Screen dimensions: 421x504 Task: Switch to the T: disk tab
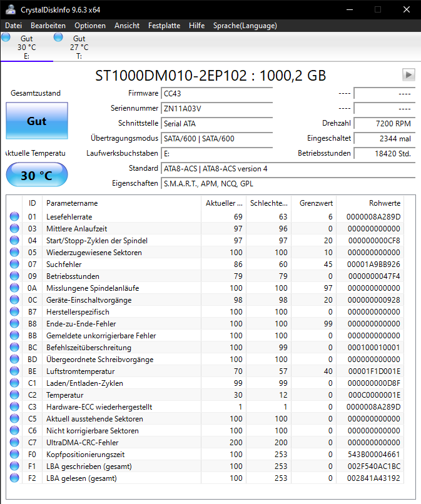click(x=79, y=47)
